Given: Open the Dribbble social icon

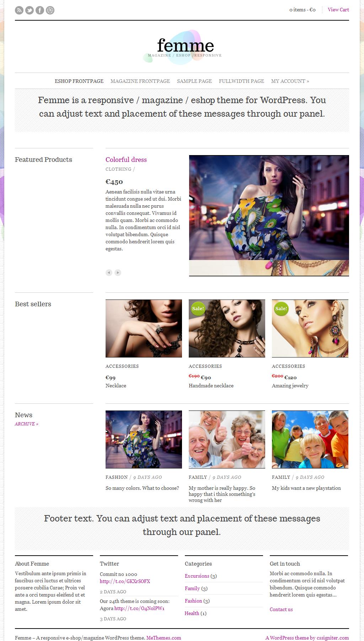Looking at the screenshot, I should pyautogui.click(x=50, y=10).
